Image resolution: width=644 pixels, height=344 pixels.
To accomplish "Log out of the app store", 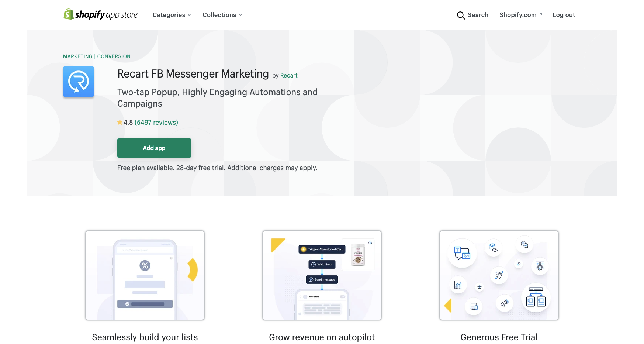I will 564,15.
